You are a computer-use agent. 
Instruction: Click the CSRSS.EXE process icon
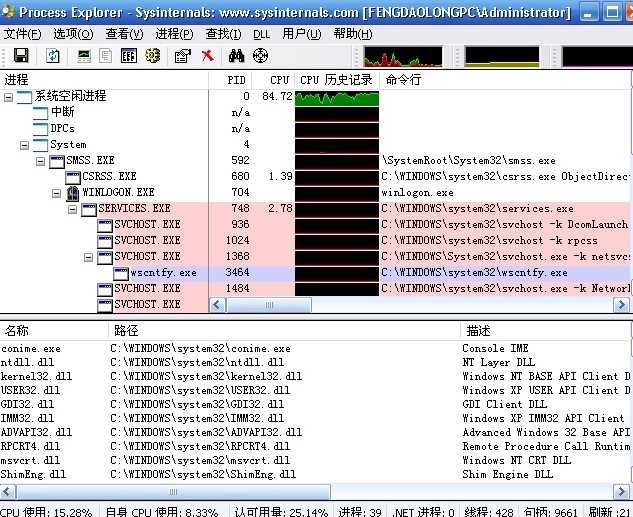pos(73,177)
